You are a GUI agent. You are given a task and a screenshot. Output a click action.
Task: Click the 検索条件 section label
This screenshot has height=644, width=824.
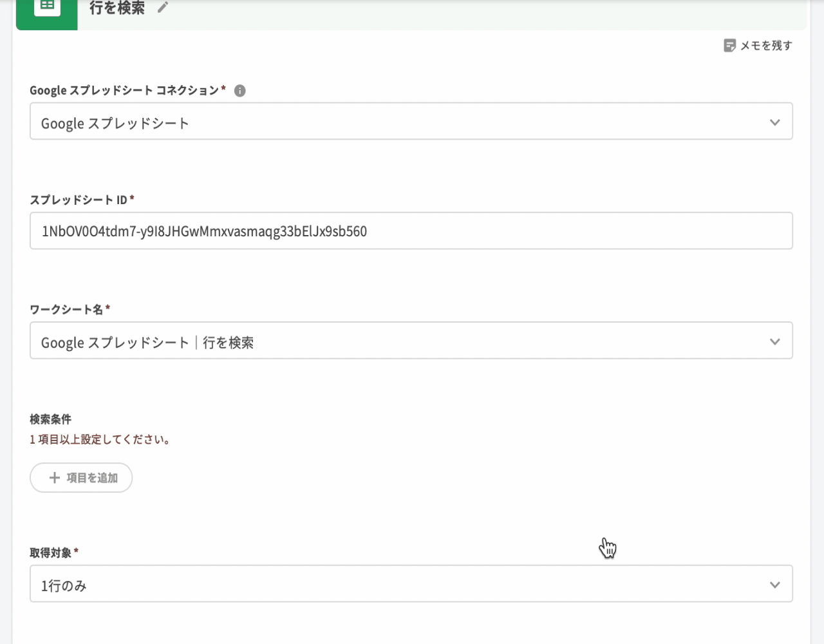click(x=50, y=419)
